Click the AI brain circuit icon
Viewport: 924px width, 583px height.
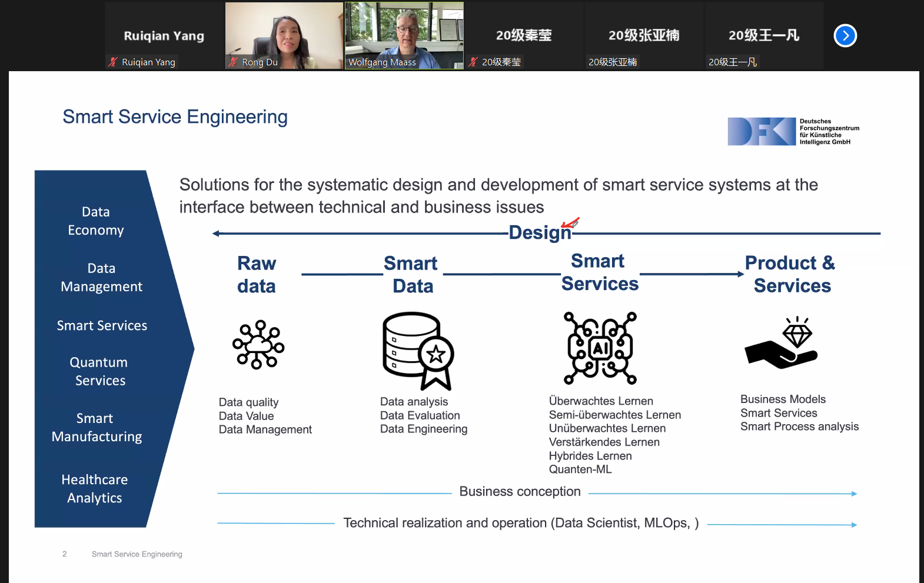coord(600,348)
